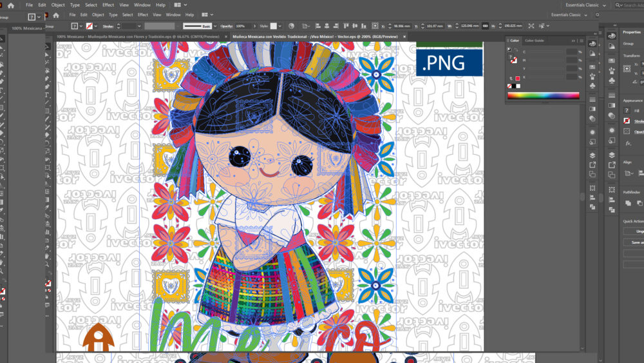Open Arrange Documents dropdown in outer menu bar
Viewport: 644px width, 363px height.
[x=181, y=5]
